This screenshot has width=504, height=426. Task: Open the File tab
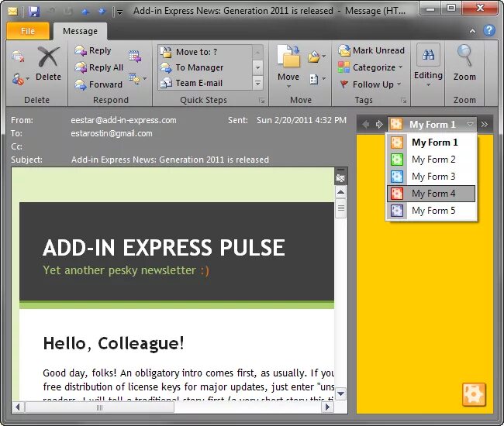[28, 31]
